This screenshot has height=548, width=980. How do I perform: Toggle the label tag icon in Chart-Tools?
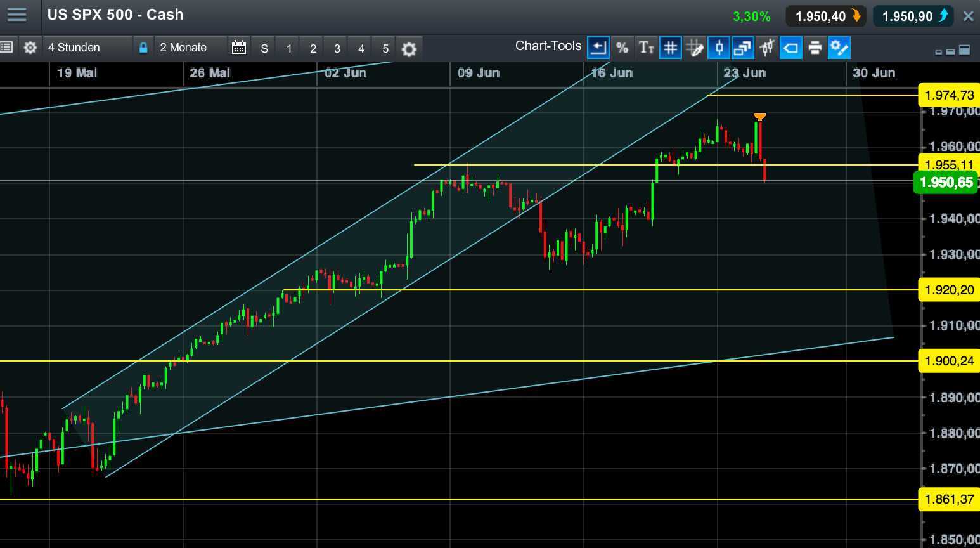790,48
